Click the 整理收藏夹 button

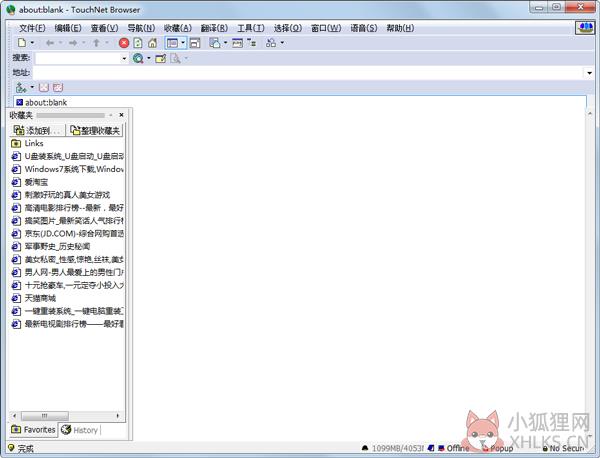(95, 130)
